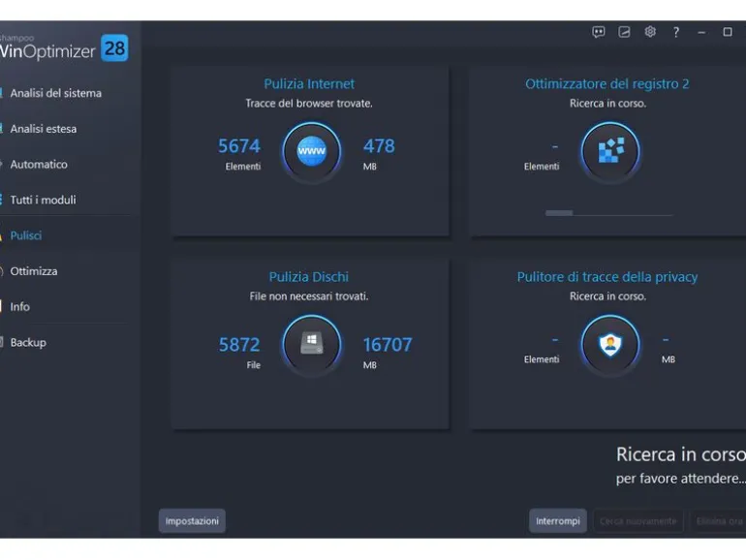
Task: Open Tutti i moduli
Action: (43, 200)
